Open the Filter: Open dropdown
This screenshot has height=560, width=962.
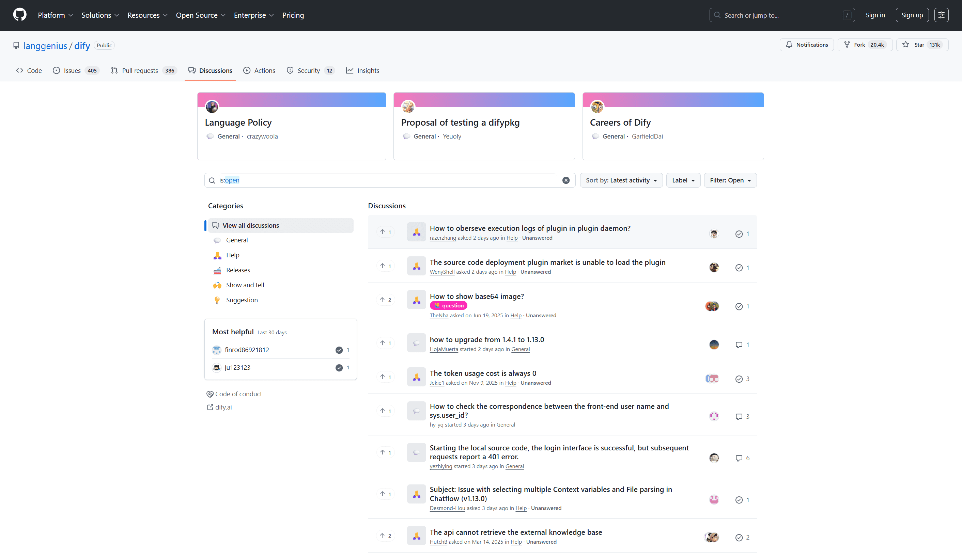click(x=730, y=180)
